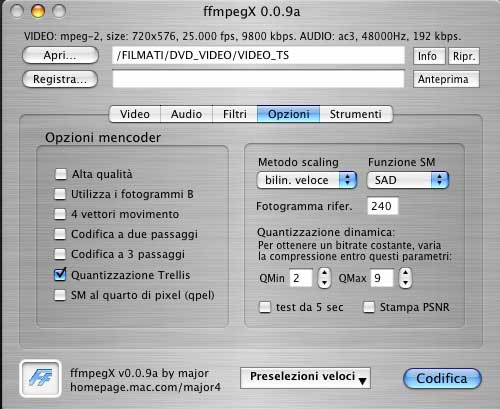Select the Filtri tab
Image resolution: width=500 pixels, height=409 pixels.
[x=235, y=114]
